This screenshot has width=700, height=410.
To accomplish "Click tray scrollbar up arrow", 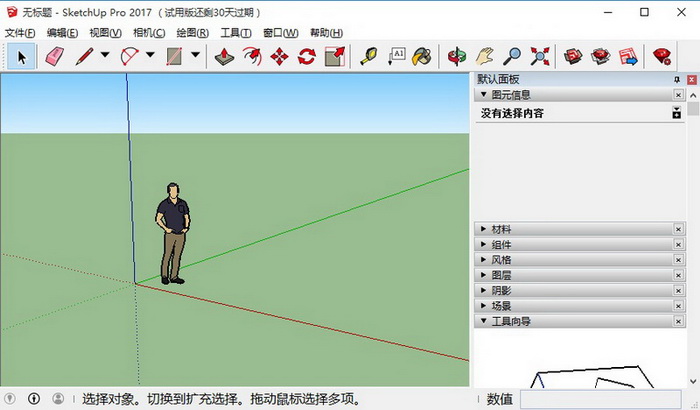I will (693, 95).
